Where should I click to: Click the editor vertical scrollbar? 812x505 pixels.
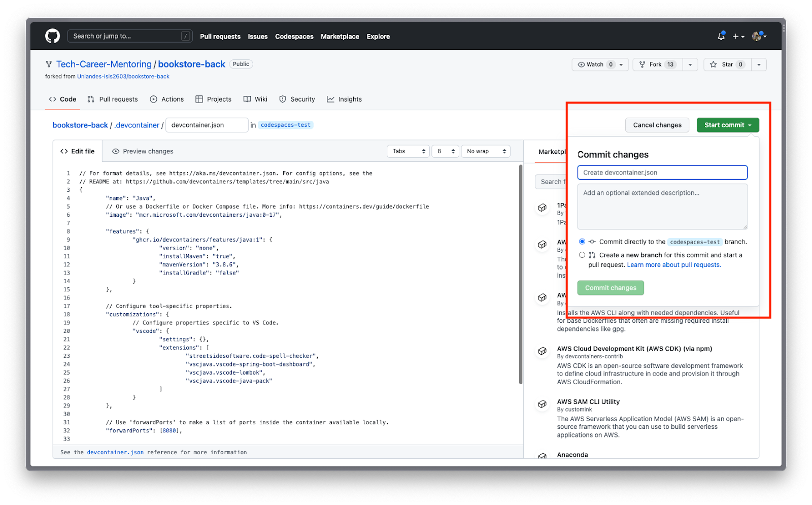[521, 274]
